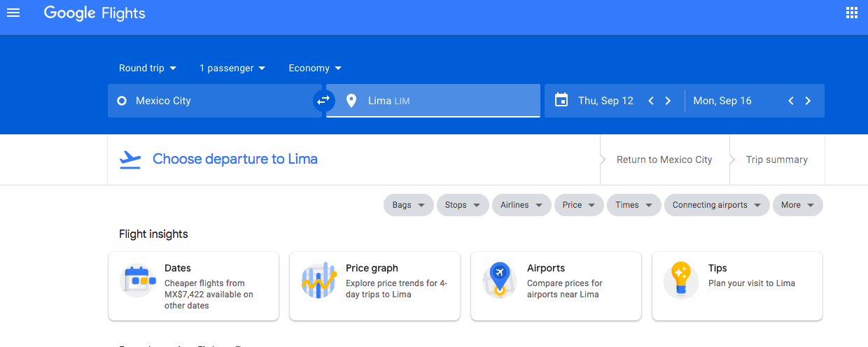Open the Round trip dropdown

click(x=148, y=68)
